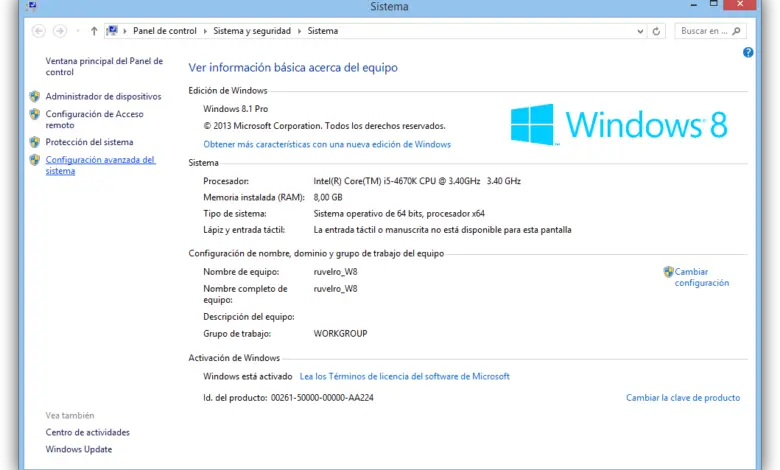Open Administrador de dispositivos
Image resolution: width=780 pixels, height=470 pixels.
point(103,96)
